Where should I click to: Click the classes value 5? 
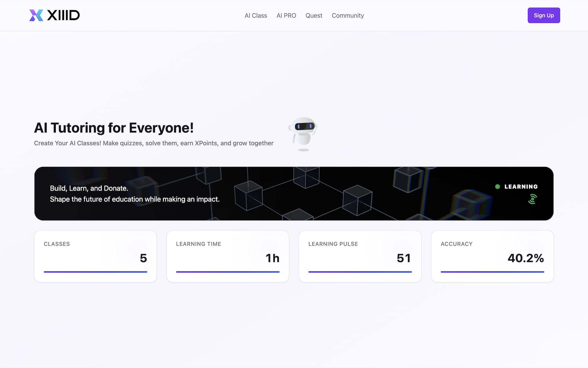pos(143,258)
